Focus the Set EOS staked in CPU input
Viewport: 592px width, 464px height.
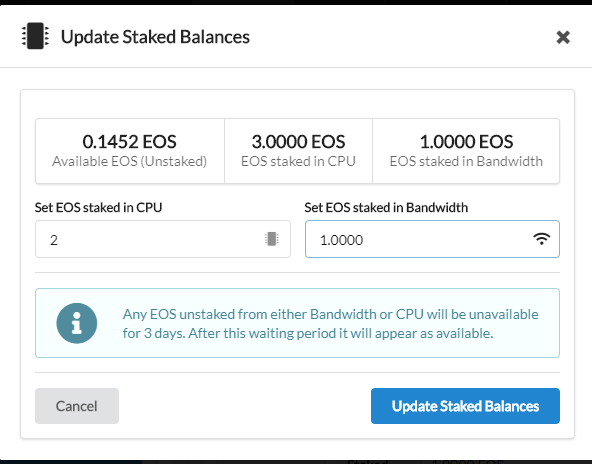pos(163,239)
